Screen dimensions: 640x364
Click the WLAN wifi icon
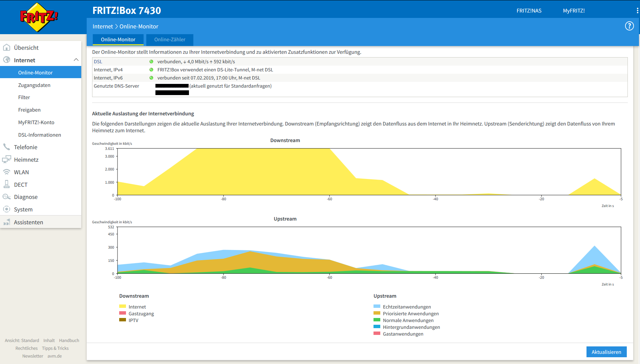(6, 172)
